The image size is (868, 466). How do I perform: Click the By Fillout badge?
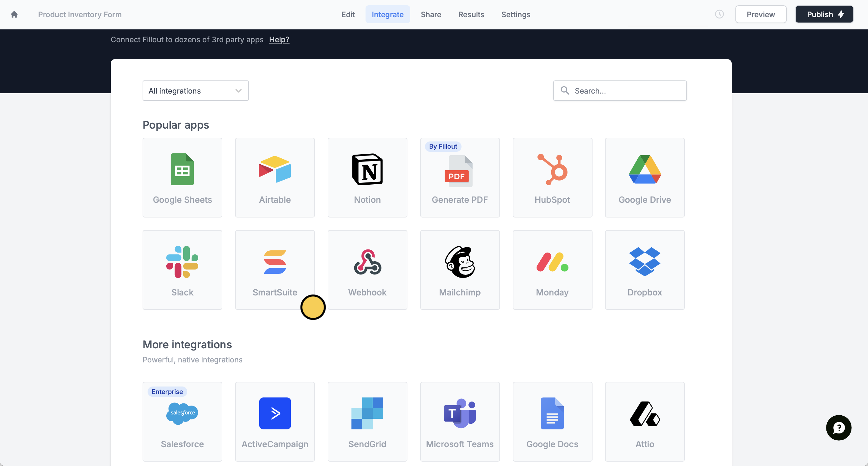pyautogui.click(x=443, y=146)
